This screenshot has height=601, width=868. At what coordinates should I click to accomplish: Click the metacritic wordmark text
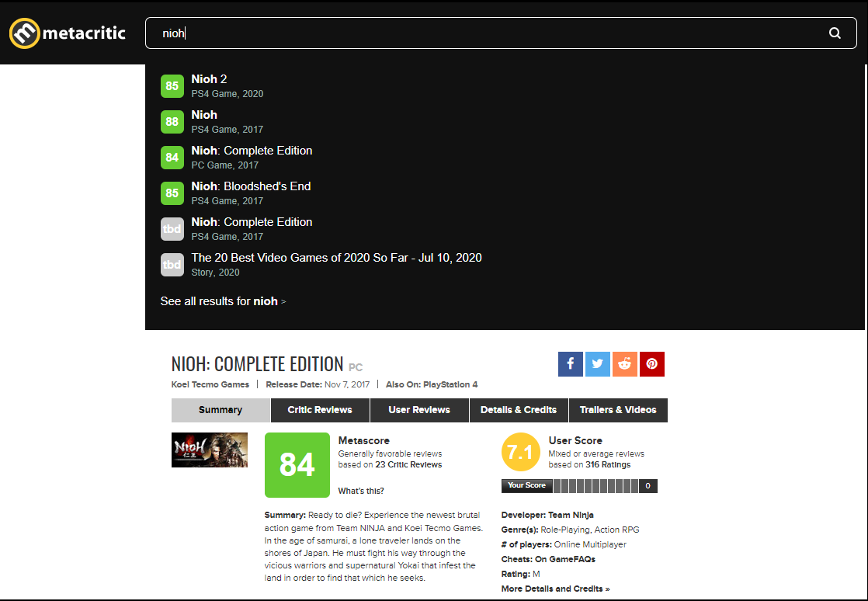click(84, 33)
